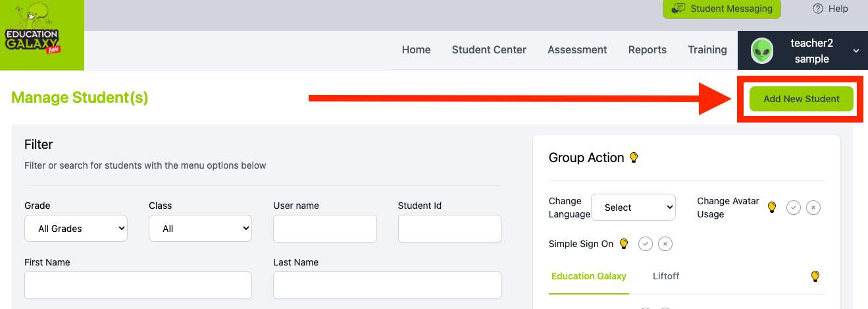Click the Student Messaging chat icon

click(678, 9)
